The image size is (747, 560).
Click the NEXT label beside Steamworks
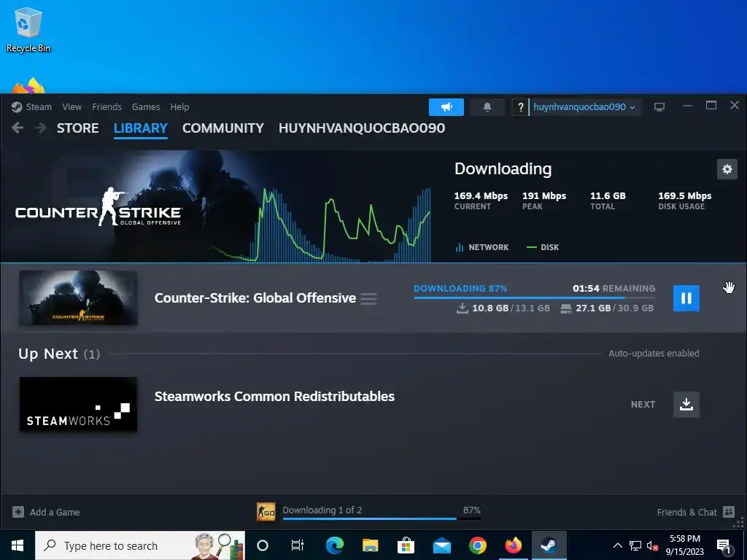[643, 404]
